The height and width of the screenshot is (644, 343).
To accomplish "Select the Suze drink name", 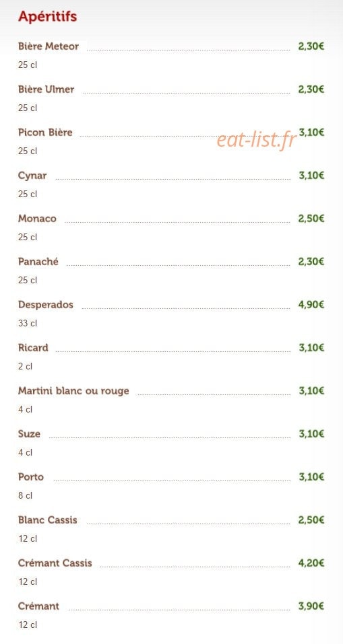I will point(29,434).
